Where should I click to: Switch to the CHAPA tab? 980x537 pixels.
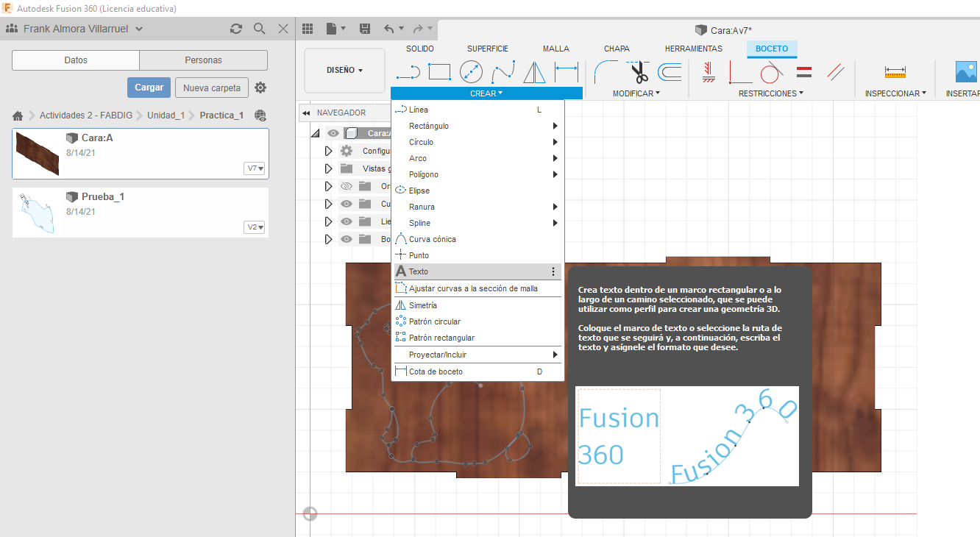coord(617,49)
